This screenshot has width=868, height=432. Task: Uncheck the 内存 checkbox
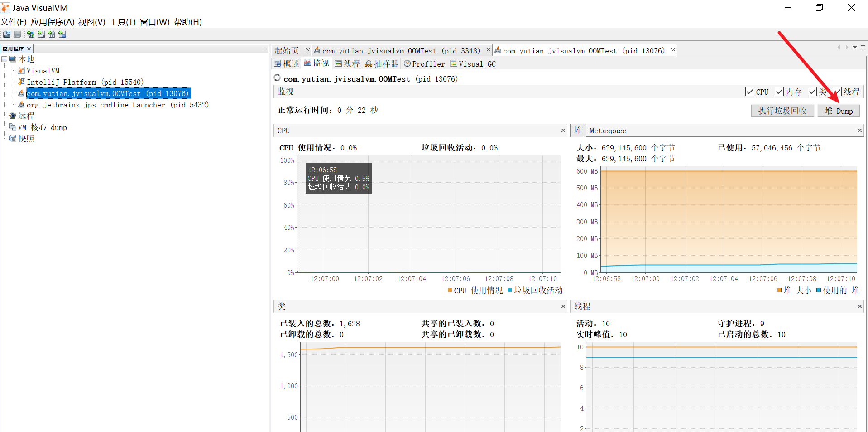[x=779, y=92]
